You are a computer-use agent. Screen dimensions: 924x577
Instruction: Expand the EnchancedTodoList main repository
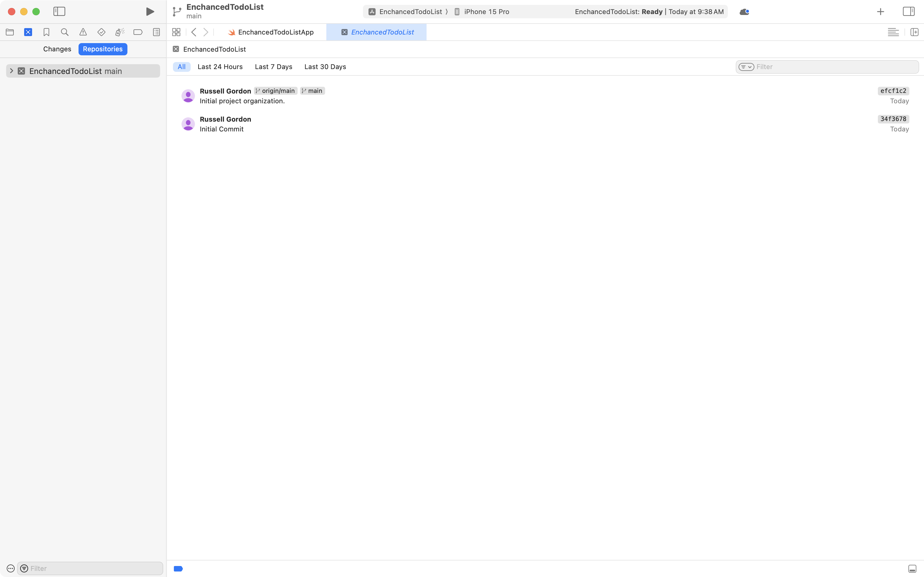(11, 71)
